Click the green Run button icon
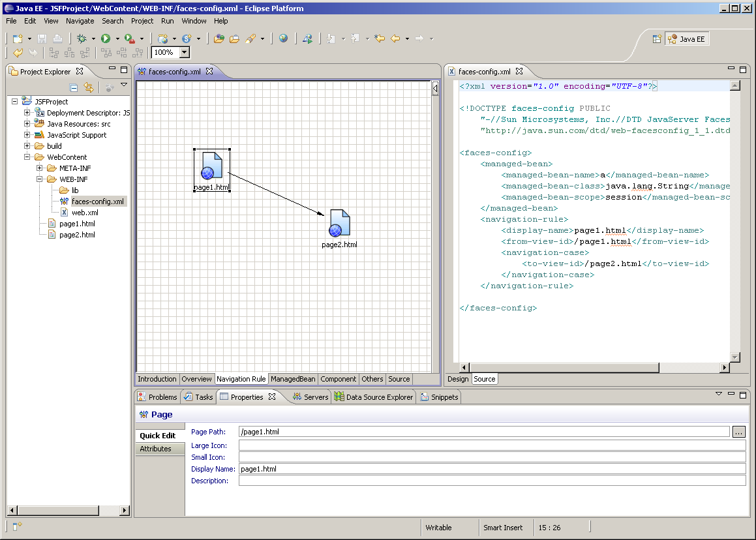The height and width of the screenshot is (540, 756). point(106,39)
